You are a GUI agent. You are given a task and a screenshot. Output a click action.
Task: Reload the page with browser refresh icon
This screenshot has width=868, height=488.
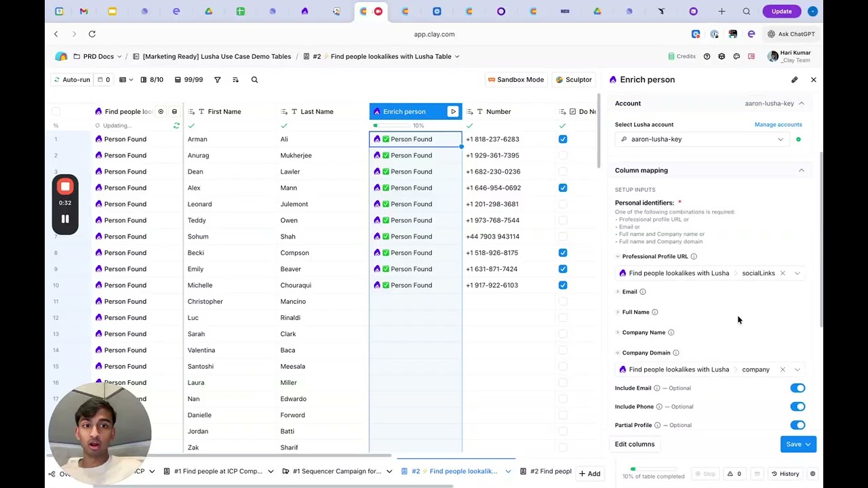(x=92, y=34)
